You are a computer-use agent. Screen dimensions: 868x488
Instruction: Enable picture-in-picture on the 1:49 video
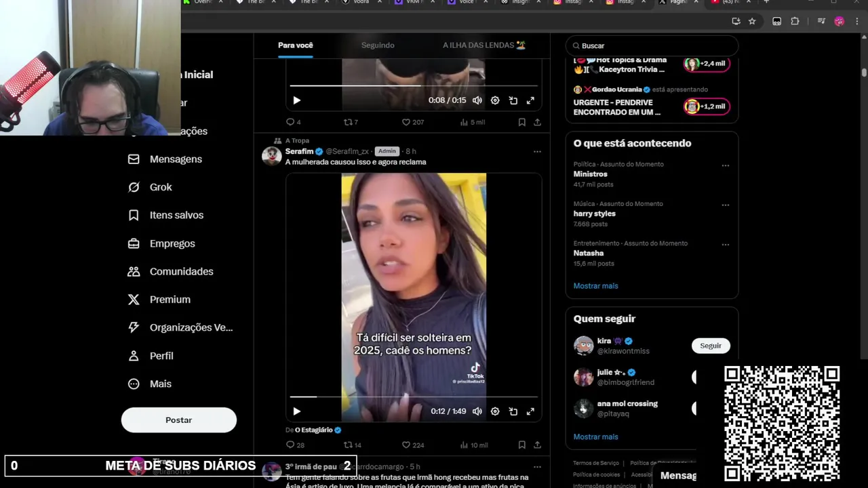[513, 411]
